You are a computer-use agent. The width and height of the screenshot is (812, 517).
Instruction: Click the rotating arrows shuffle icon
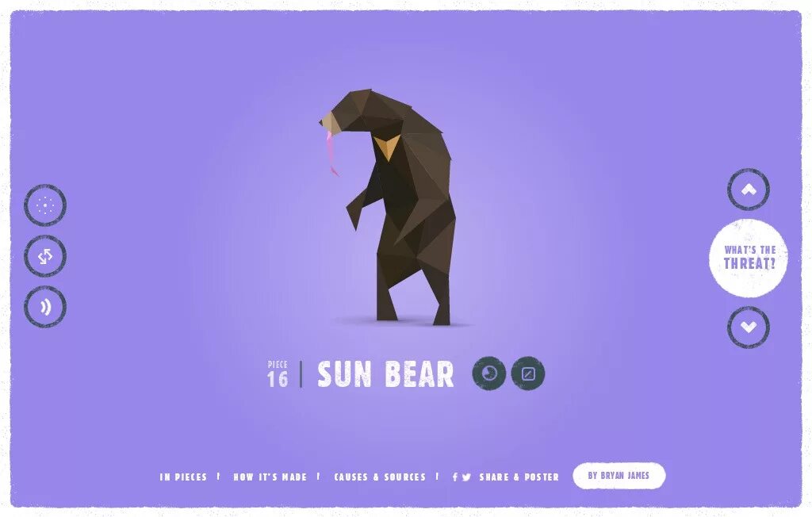coord(45,256)
